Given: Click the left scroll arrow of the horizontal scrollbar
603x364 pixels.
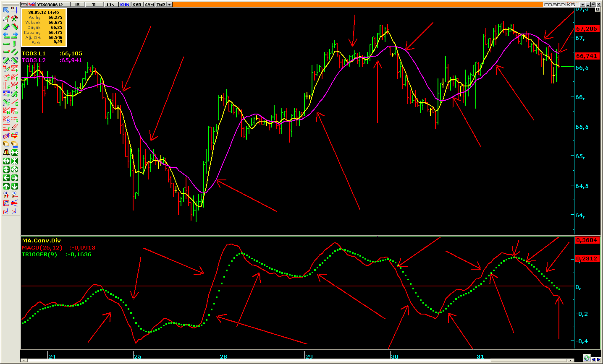Looking at the screenshot, I should (x=24, y=360).
